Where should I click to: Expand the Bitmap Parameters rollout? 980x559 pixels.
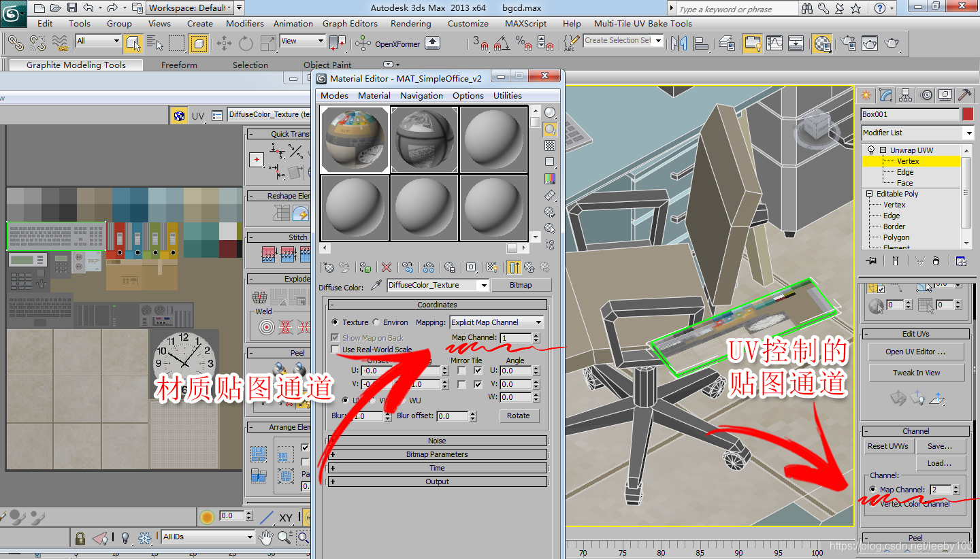437,454
